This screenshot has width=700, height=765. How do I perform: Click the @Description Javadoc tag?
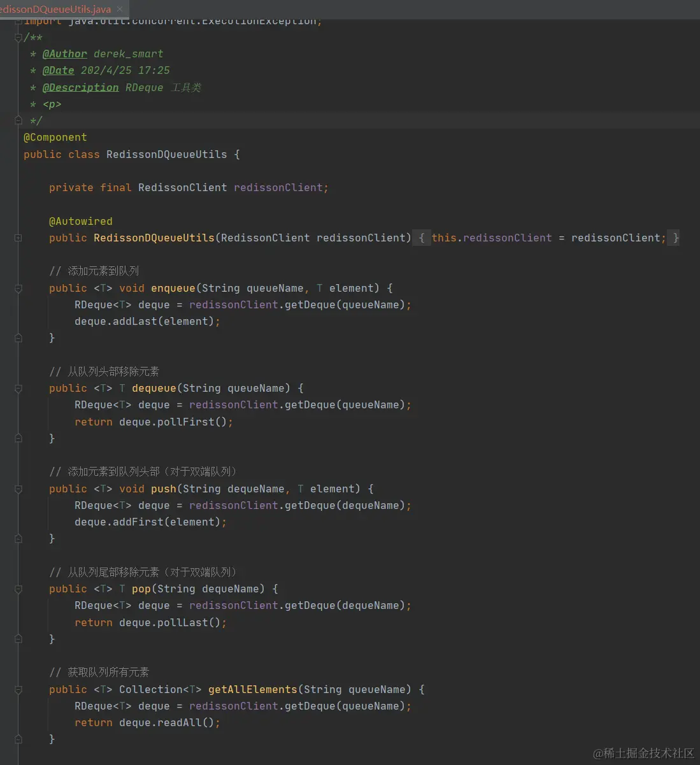[81, 87]
